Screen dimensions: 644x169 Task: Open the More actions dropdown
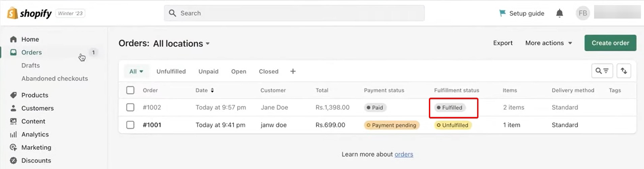pyautogui.click(x=549, y=43)
